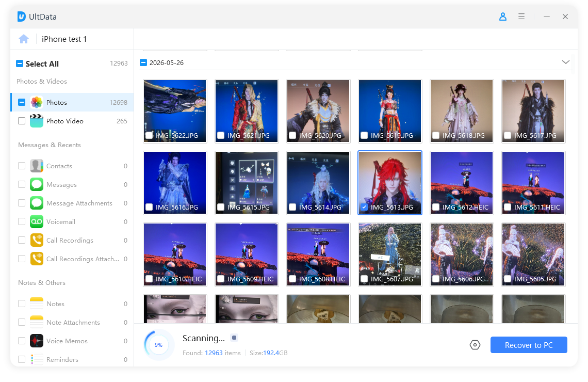Check the Voicemail checkbox
Screen dimensions: 588x382
[x=22, y=221]
